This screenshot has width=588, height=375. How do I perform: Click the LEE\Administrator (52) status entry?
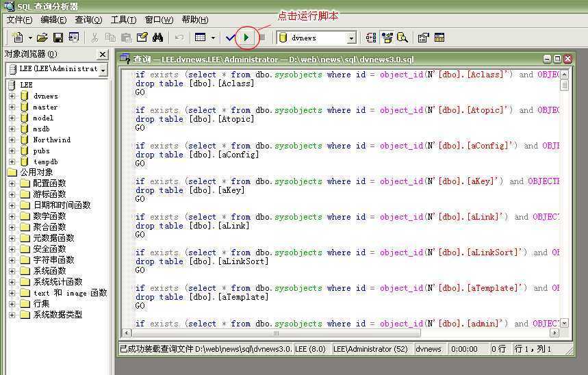pos(370,349)
